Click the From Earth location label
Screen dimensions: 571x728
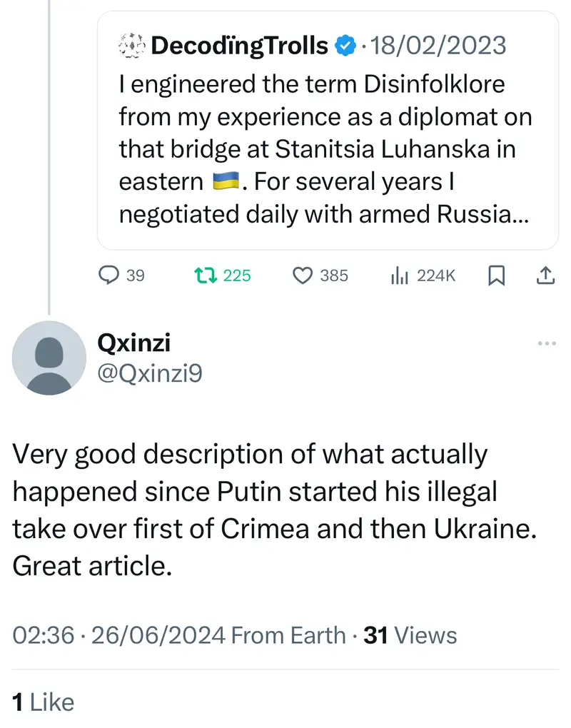(289, 635)
